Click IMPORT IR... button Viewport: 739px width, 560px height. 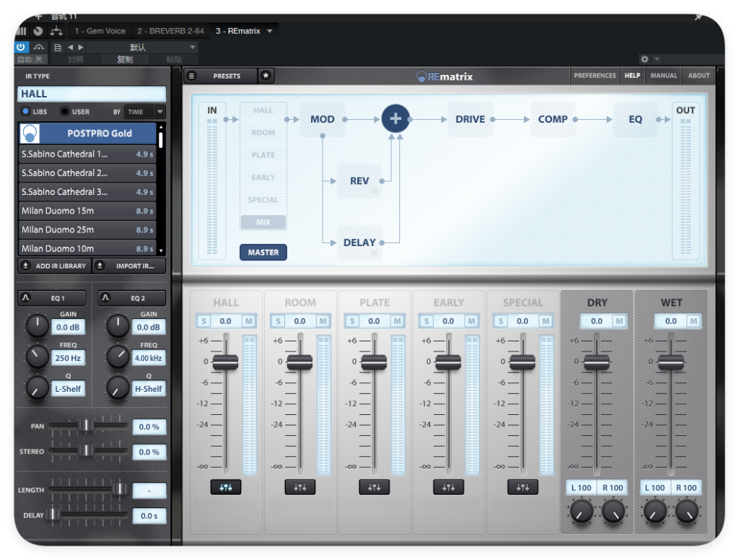coord(129,266)
